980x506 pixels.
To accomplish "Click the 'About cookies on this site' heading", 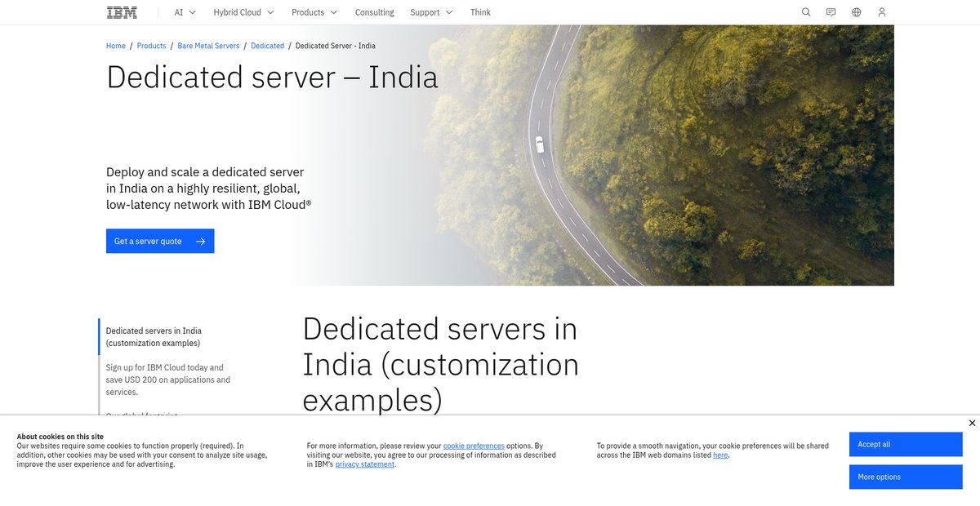I will click(x=60, y=437).
